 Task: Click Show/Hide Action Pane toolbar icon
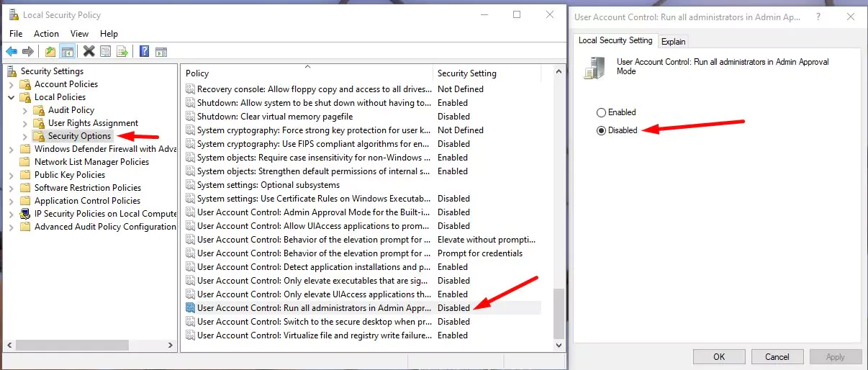(x=161, y=51)
